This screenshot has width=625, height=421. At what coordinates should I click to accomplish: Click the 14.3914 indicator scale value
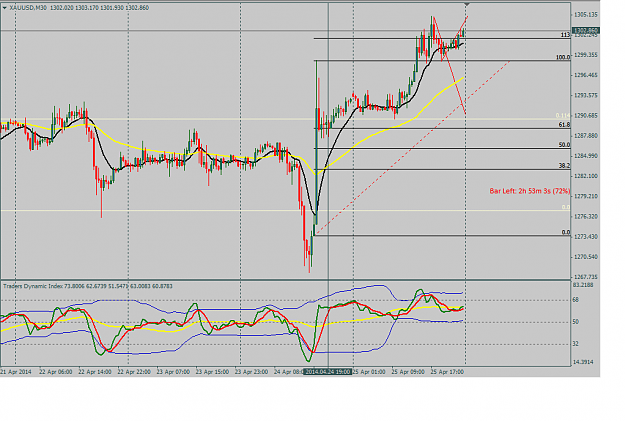click(583, 362)
